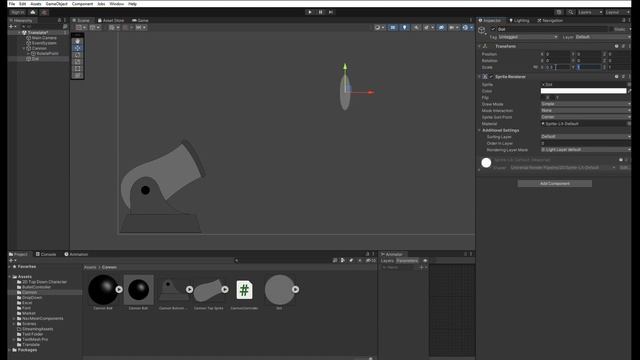Screen dimensions: 640x360
Task: Toggle Animator parameters eye visibility icon
Action: (x=425, y=260)
